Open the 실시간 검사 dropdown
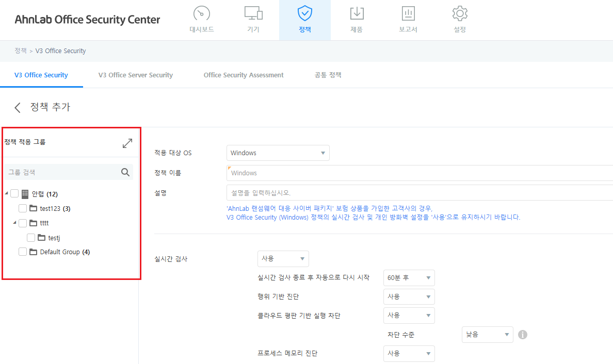613x364 pixels. pyautogui.click(x=283, y=258)
